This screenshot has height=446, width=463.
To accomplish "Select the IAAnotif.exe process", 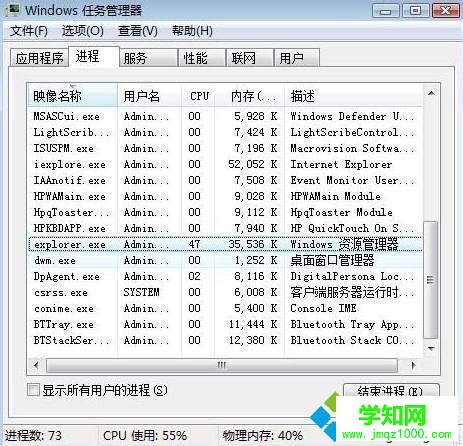I will point(225,180).
